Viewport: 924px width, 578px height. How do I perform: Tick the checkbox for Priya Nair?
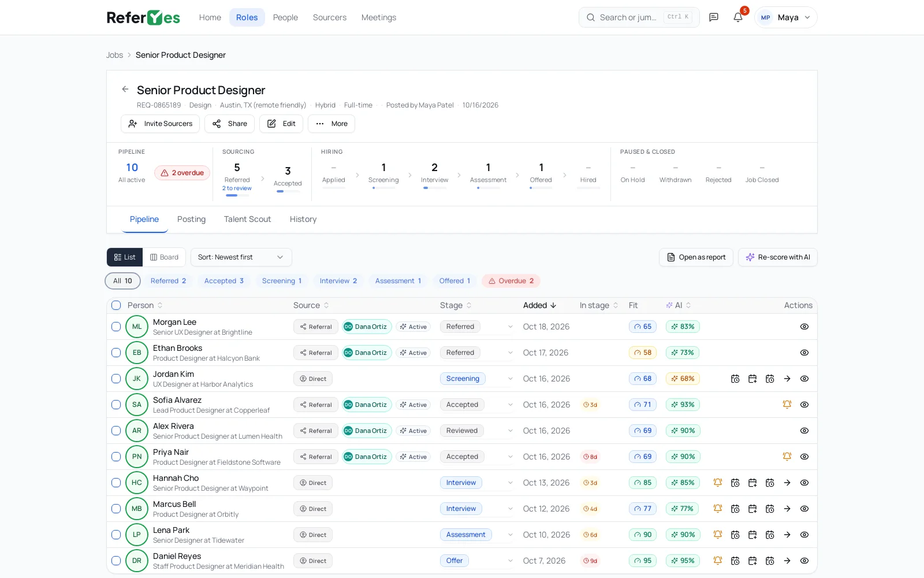click(116, 457)
